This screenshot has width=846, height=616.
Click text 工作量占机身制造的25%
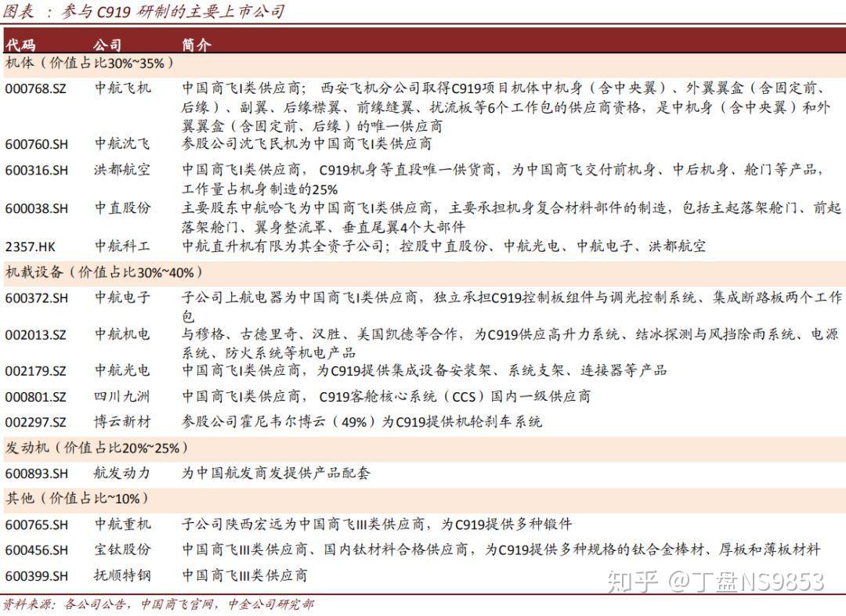259,189
